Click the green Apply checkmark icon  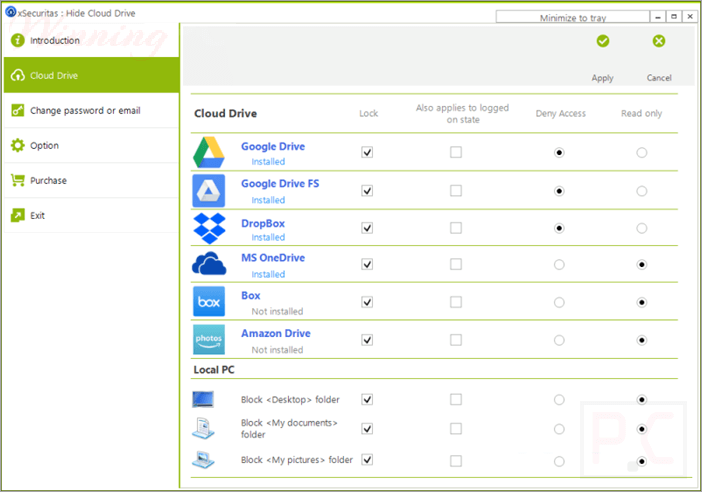pos(603,41)
